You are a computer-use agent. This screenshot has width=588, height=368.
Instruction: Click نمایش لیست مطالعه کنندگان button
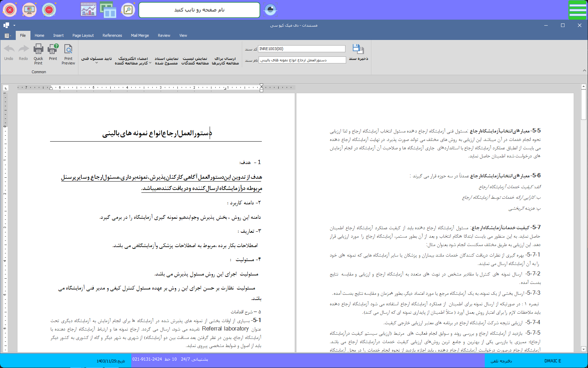pyautogui.click(x=195, y=61)
